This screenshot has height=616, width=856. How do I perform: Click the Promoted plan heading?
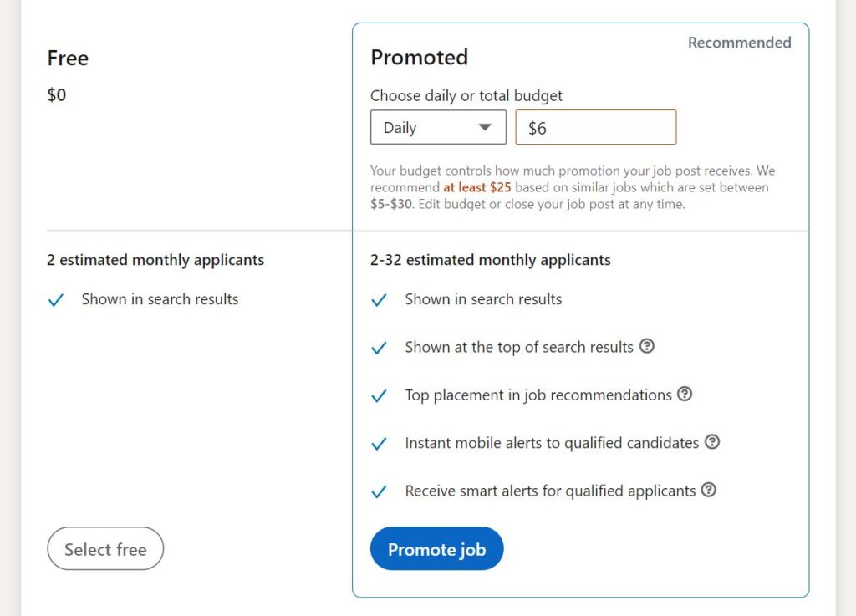[x=420, y=58]
